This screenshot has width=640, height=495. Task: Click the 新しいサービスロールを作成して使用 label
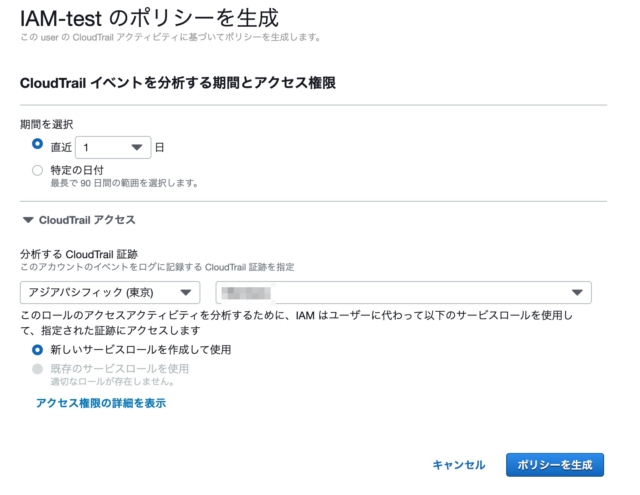(140, 350)
